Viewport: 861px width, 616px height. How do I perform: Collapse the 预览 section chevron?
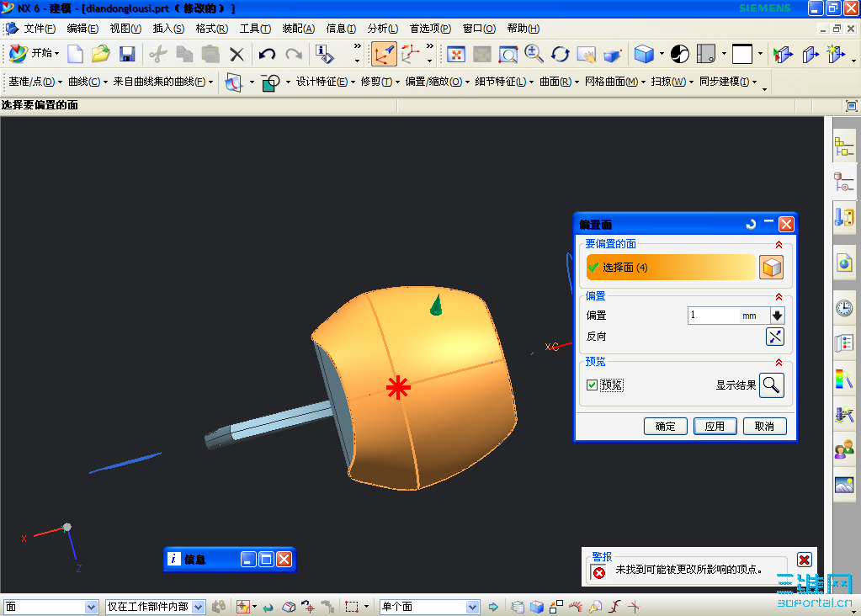[779, 362]
